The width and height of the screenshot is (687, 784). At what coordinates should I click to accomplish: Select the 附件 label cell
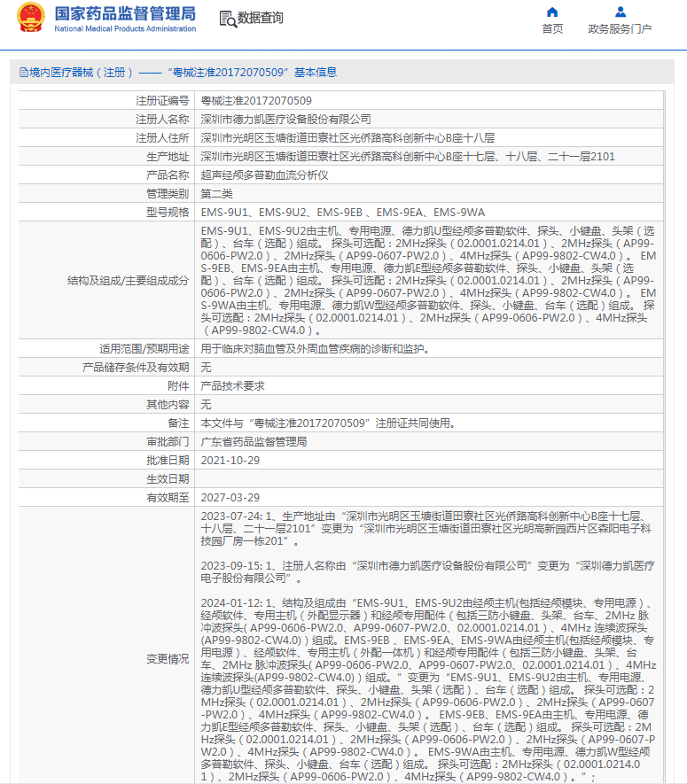click(106, 386)
